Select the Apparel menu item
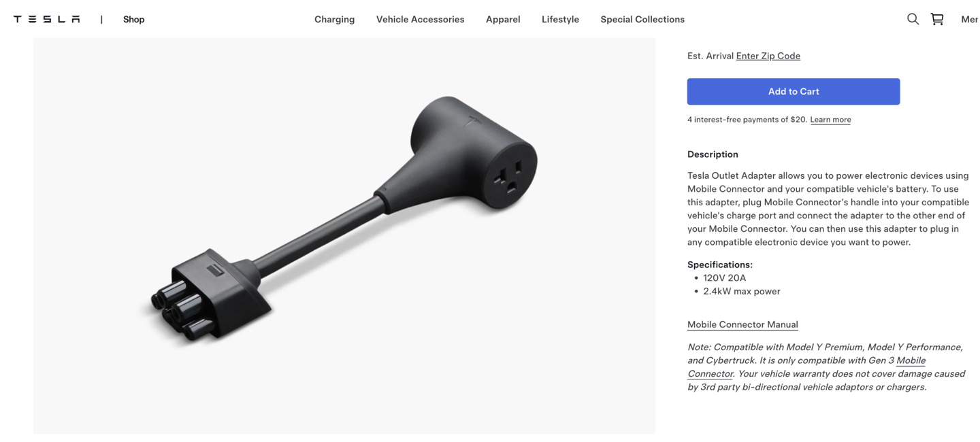This screenshot has width=980, height=442. coord(503,19)
